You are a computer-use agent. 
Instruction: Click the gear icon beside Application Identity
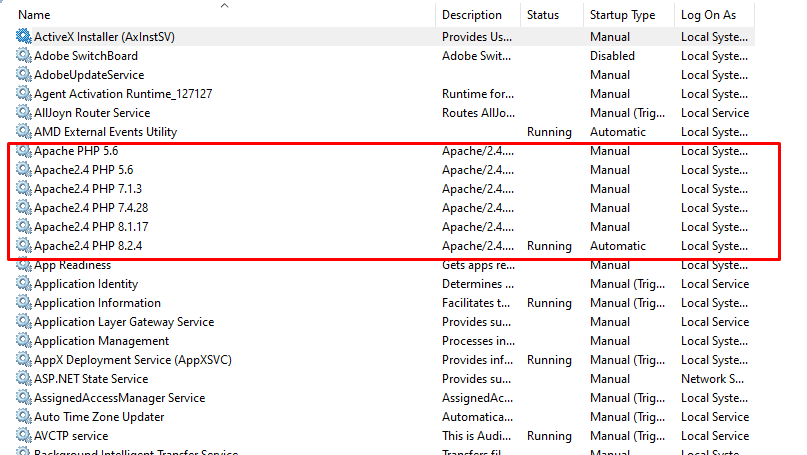click(24, 284)
